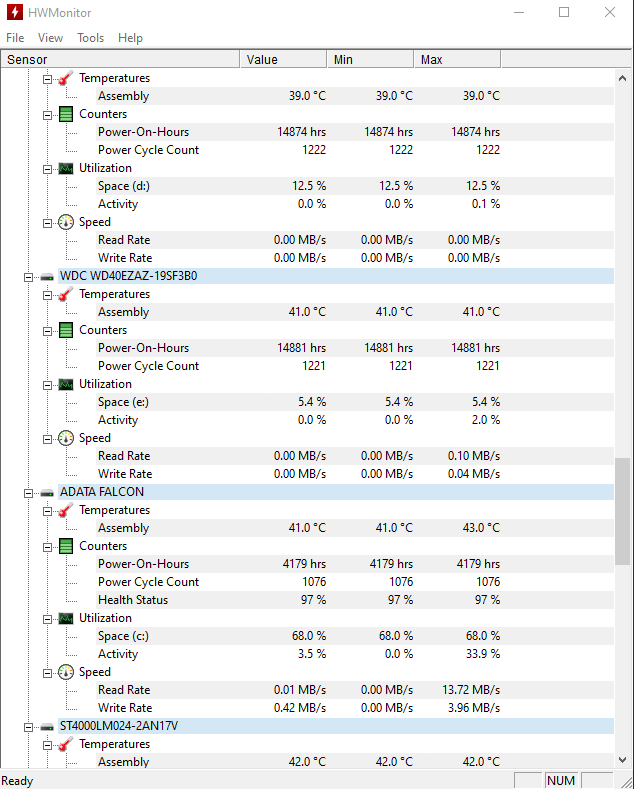Click the drive icon next to ADATA FALCON
The width and height of the screenshot is (634, 789).
47,492
